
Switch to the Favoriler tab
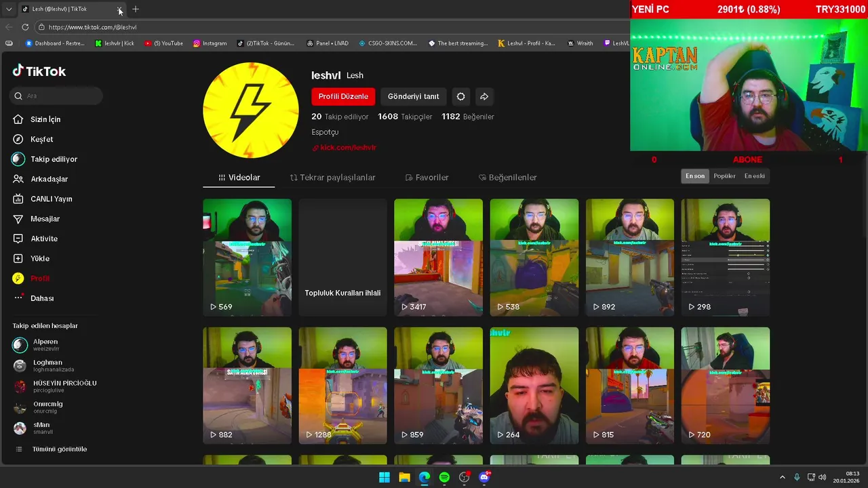(427, 178)
